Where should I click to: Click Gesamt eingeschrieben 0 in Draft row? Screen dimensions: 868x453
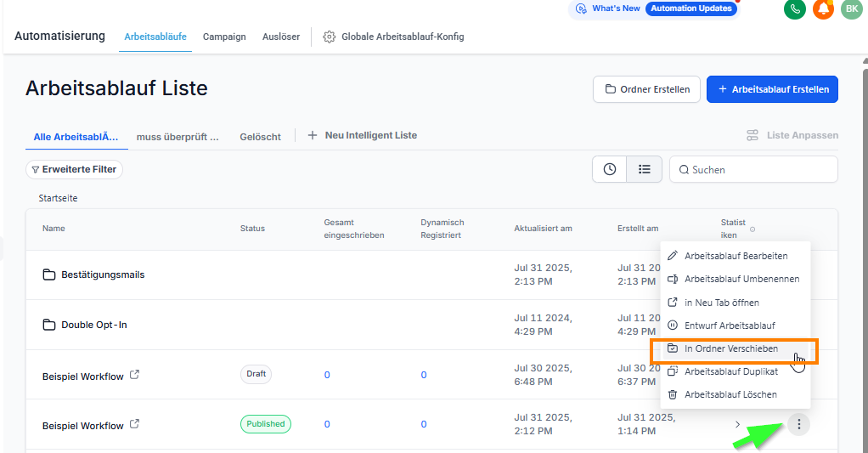point(327,375)
